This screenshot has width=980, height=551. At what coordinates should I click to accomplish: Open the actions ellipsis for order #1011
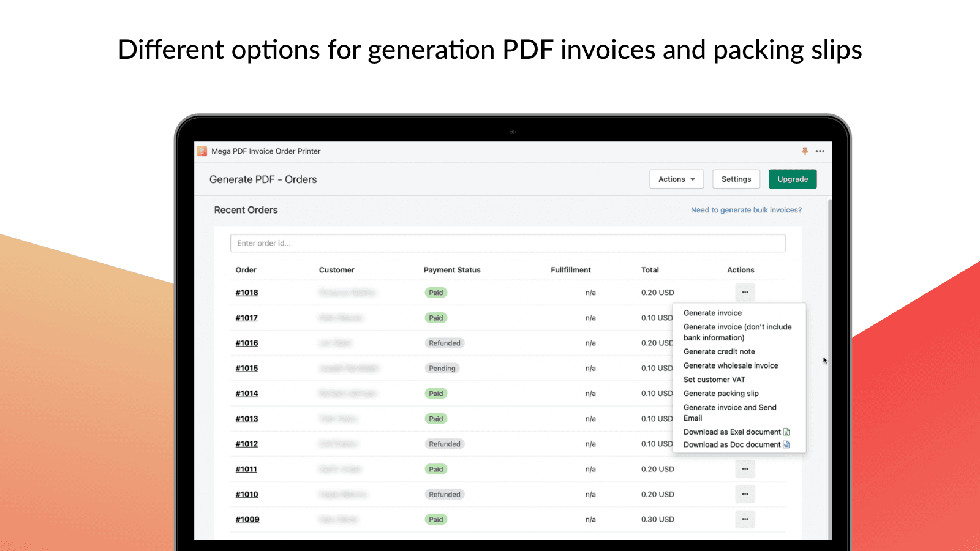(745, 469)
